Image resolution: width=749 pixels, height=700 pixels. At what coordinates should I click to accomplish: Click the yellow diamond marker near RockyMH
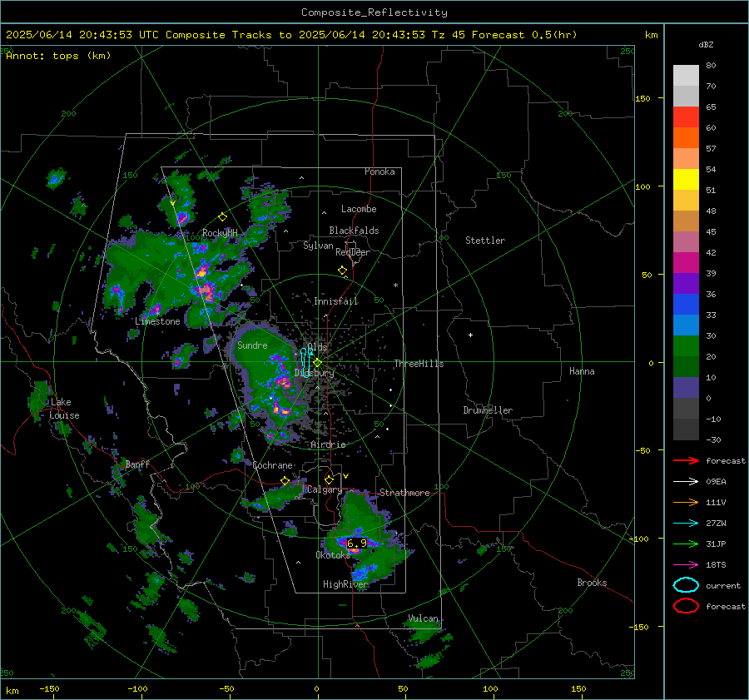[222, 217]
